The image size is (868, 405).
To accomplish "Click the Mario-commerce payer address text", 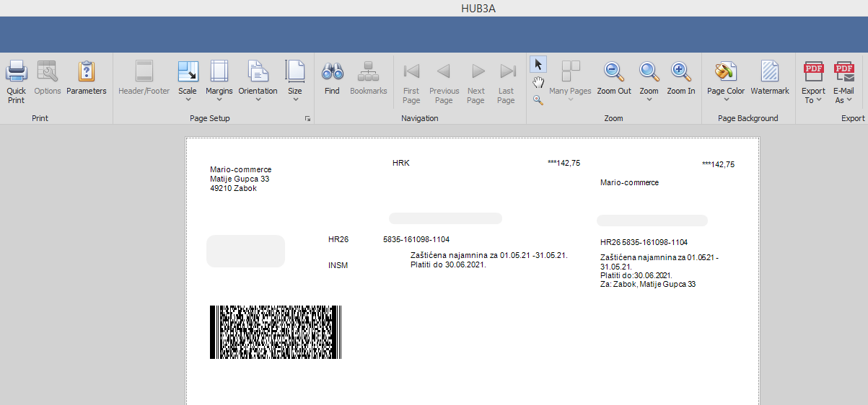I will click(x=240, y=179).
